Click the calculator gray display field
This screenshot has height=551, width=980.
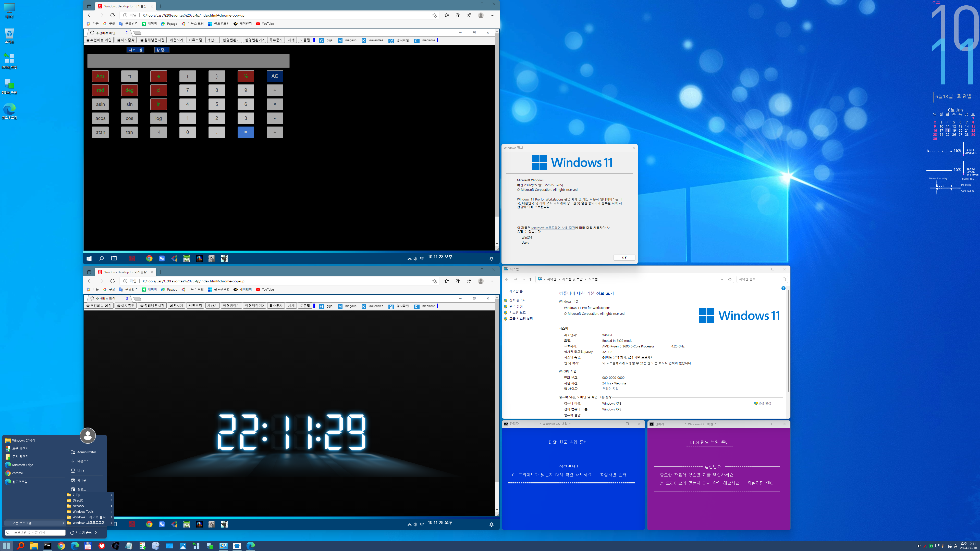tap(188, 61)
